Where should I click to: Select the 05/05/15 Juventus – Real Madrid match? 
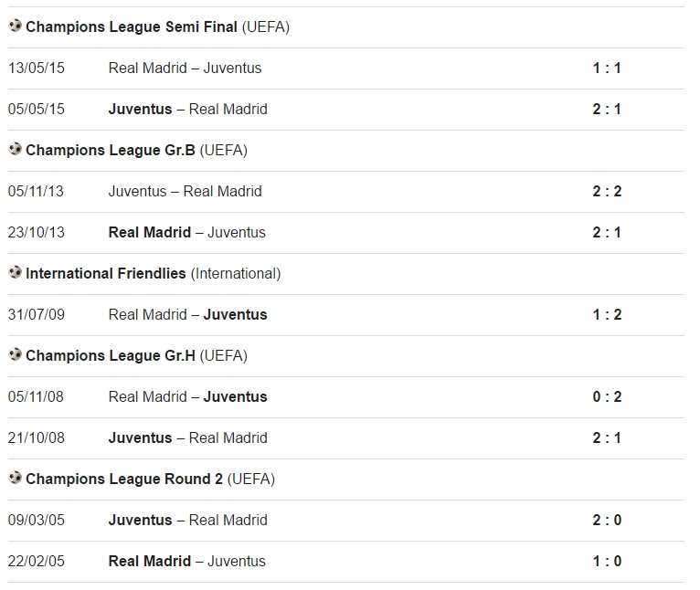346,110
